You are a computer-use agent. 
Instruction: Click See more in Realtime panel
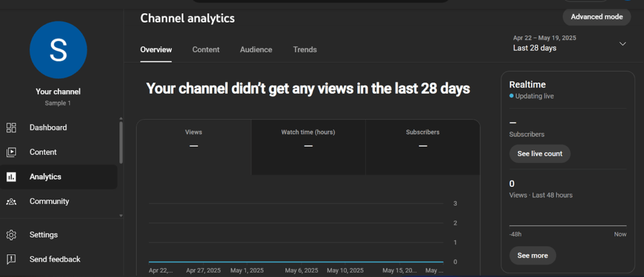click(532, 256)
